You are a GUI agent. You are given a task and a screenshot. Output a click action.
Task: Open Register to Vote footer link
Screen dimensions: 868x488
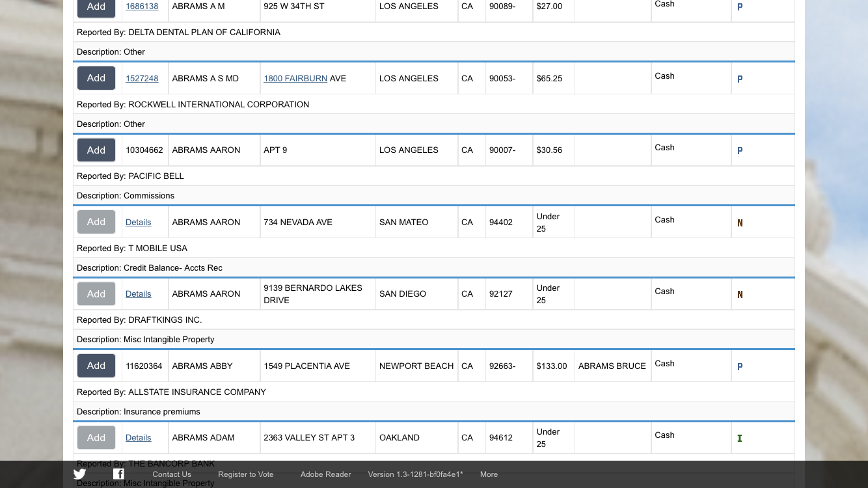pyautogui.click(x=246, y=474)
